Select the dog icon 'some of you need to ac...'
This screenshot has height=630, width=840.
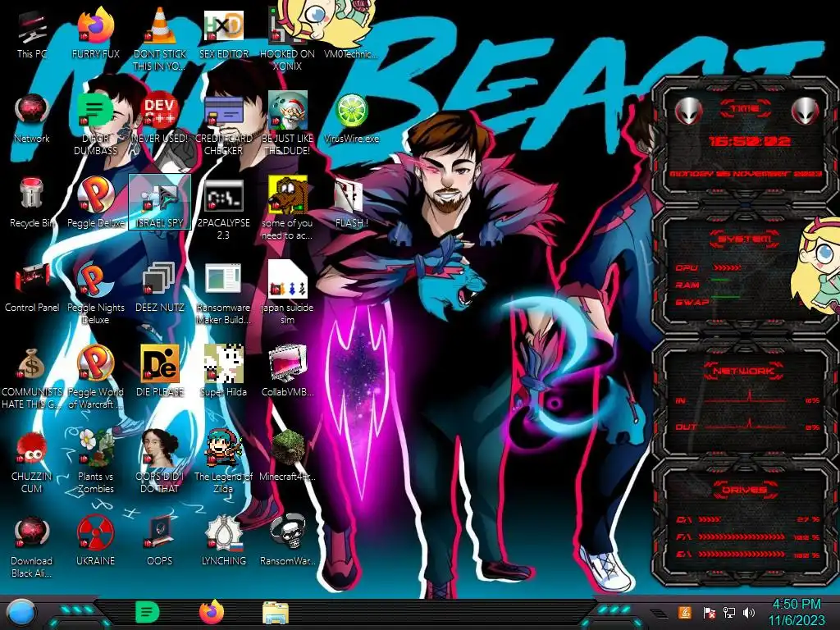[287, 209]
